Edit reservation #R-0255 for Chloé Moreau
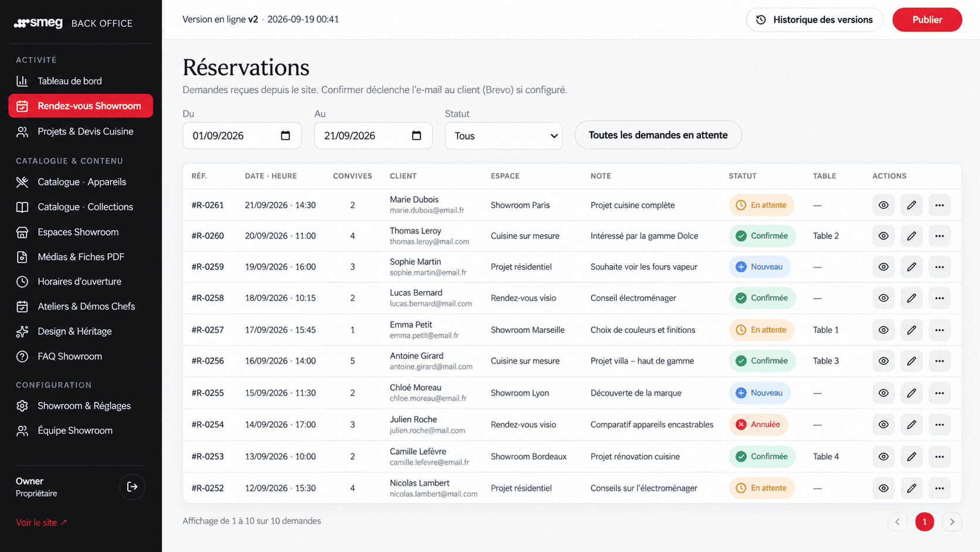 911,393
